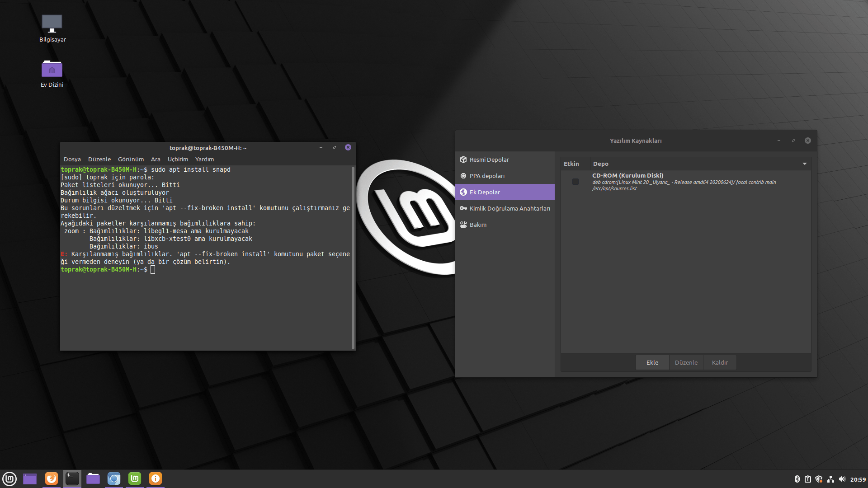
Task: Select Kimlik Doğrulama Anahtarları key icon
Action: point(463,208)
